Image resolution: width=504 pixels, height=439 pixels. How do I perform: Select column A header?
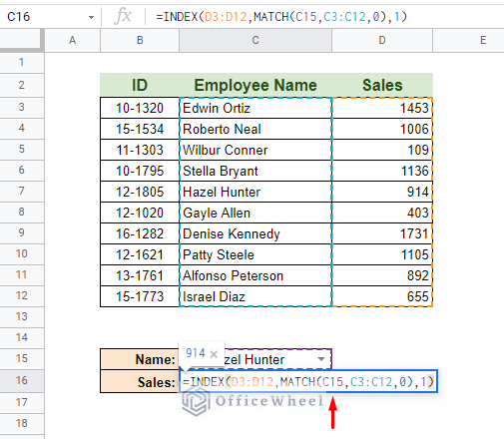(72, 41)
